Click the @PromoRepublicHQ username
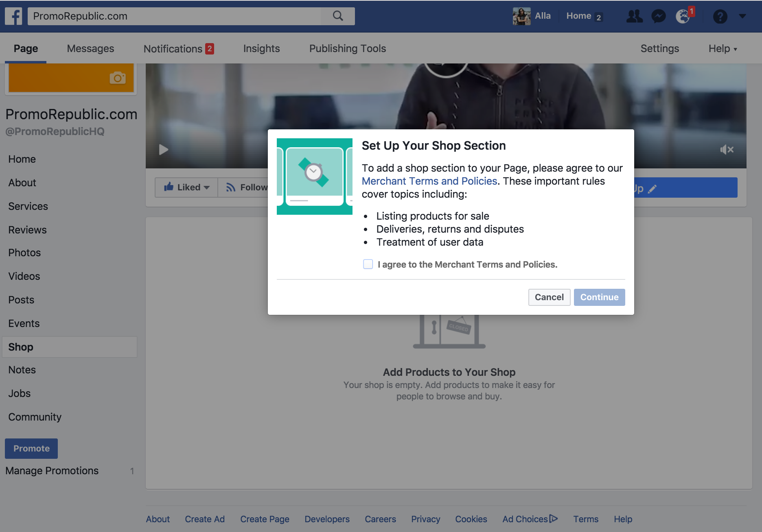The image size is (762, 532). point(55,131)
